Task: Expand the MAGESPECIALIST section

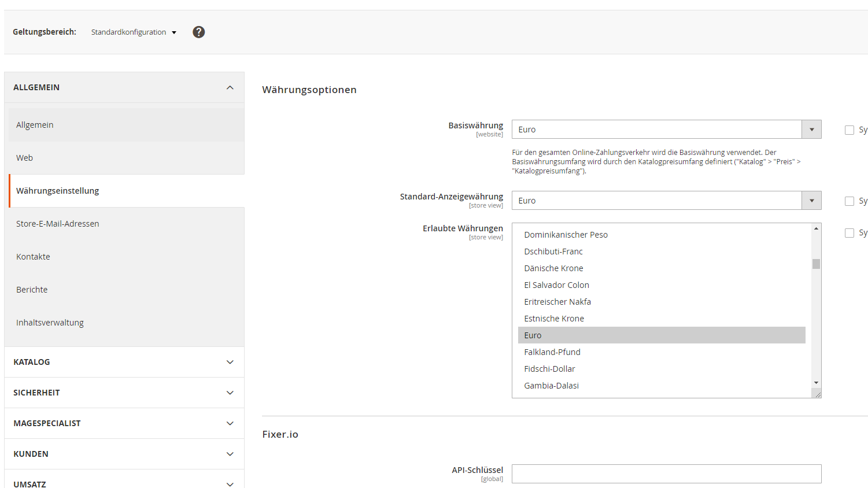Action: pos(124,423)
